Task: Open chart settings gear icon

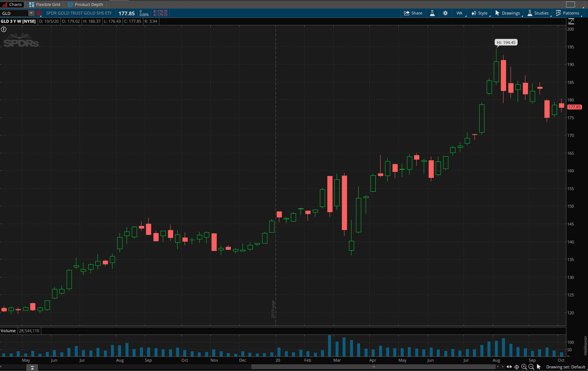Action: 445,13
